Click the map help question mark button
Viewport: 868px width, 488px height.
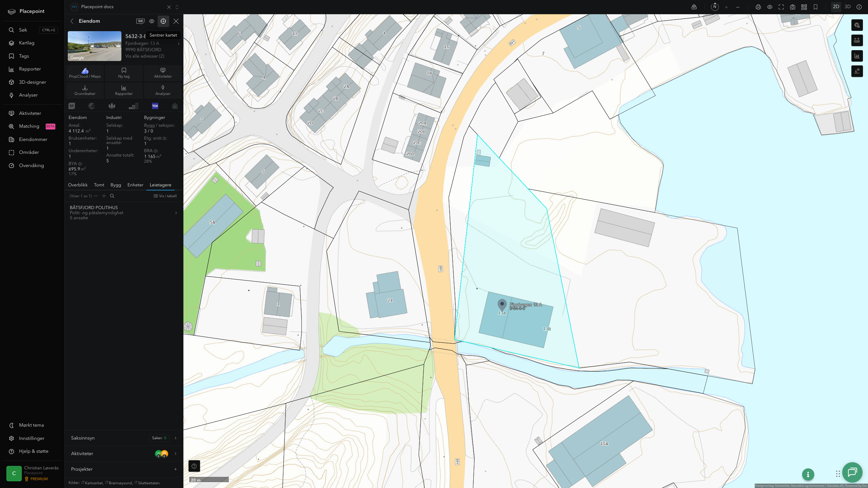point(194,466)
